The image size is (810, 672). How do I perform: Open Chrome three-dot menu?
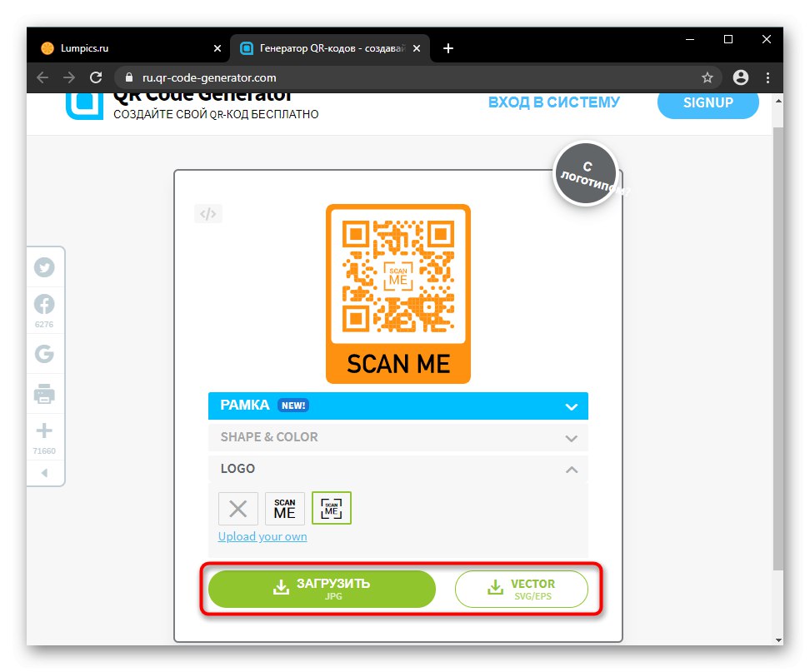768,77
